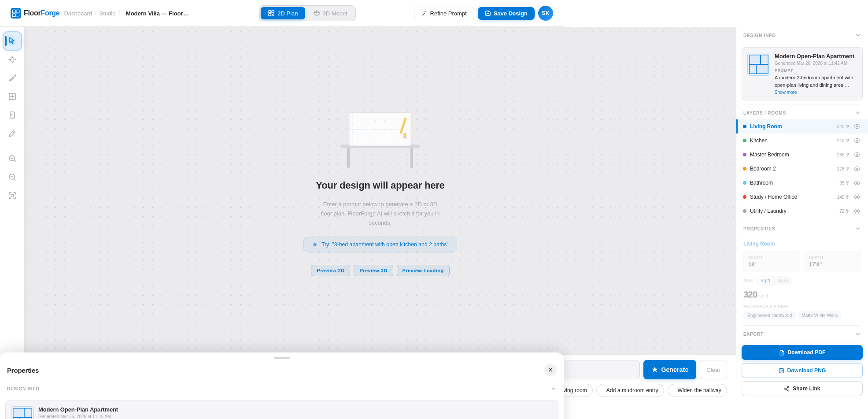Hide the Kitchen layer with eye icon
The image size is (868, 419).
coord(857,141)
